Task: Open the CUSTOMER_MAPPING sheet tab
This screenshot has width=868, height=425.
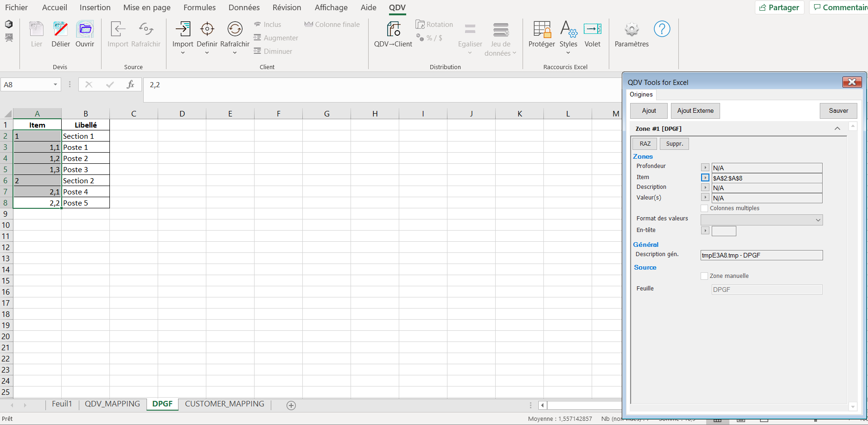Action: pos(224,404)
